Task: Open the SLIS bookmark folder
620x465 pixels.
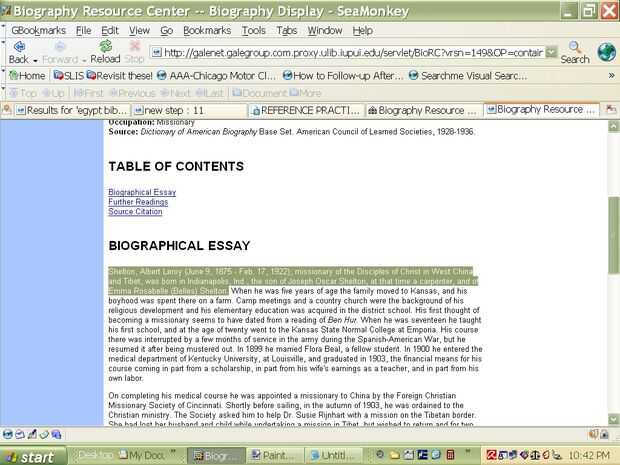Action: (x=68, y=76)
